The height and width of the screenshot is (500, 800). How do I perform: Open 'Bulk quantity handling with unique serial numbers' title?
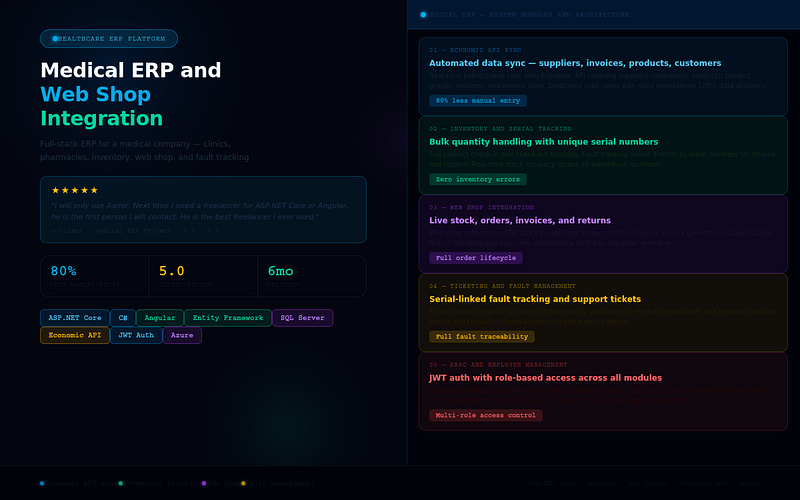[544, 142]
